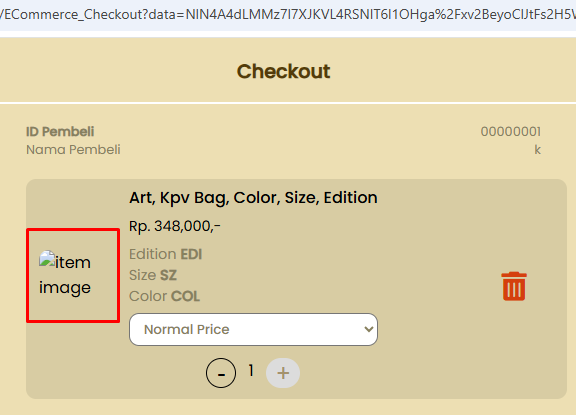
Task: Click the buyer ID number 00000001
Action: pos(511,131)
